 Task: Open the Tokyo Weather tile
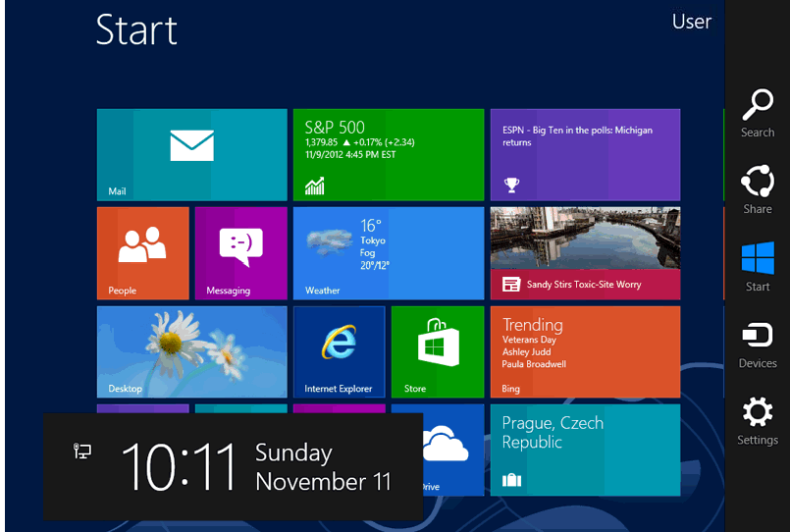(x=389, y=253)
